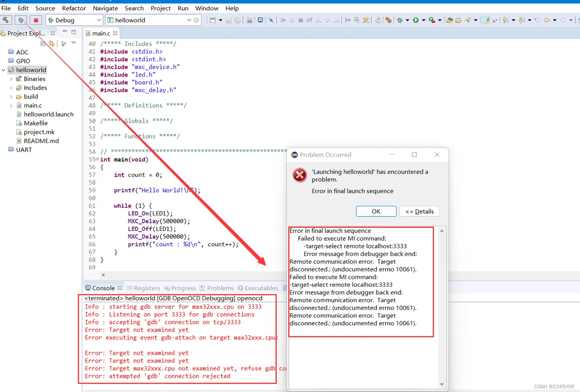Click the Resume debugging icon
This screenshot has width=580, height=392.
pyautogui.click(x=283, y=20)
